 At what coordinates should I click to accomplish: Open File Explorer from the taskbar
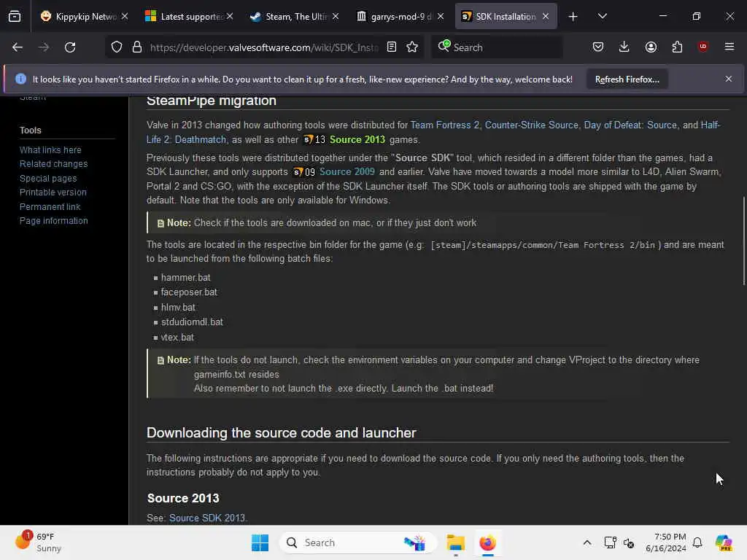point(455,542)
